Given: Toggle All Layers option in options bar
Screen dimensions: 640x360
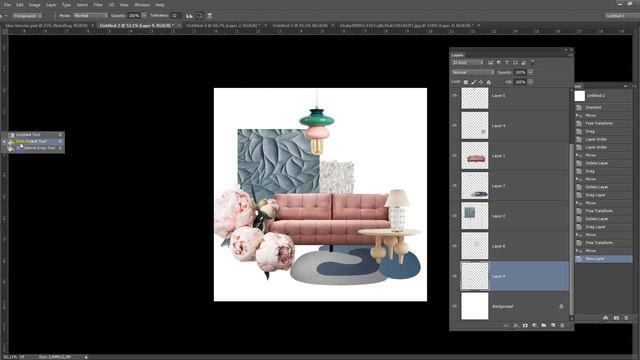Looking at the screenshot, I should [209, 16].
